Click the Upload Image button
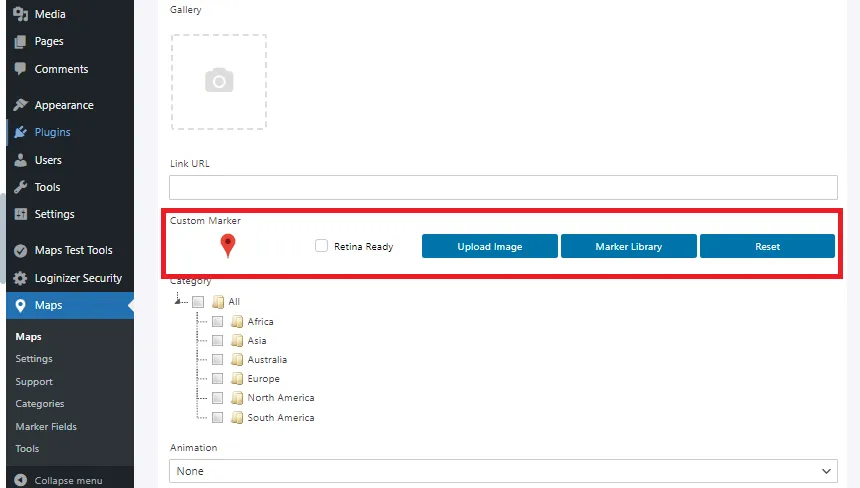Screen dimensions: 860x488 490,246
